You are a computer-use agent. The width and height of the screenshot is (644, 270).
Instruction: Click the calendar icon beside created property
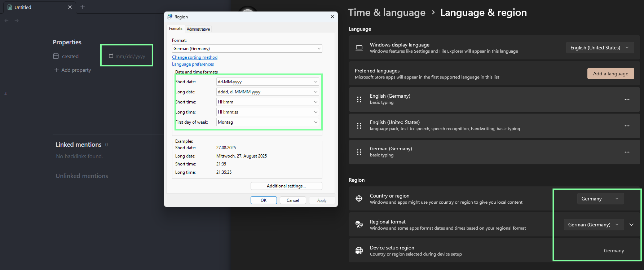[56, 56]
